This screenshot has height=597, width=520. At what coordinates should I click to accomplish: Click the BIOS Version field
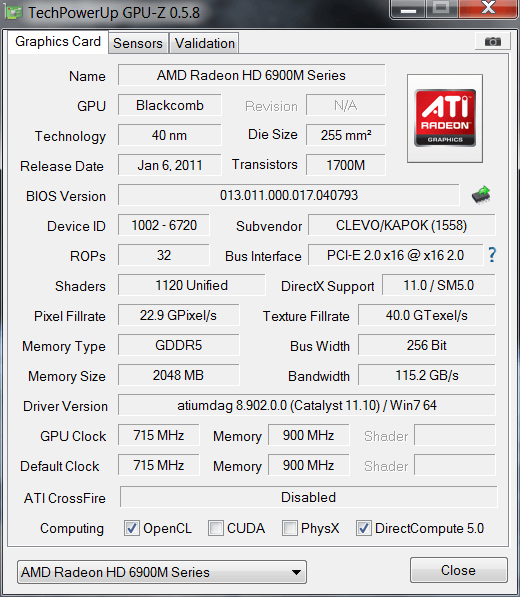coord(289,195)
